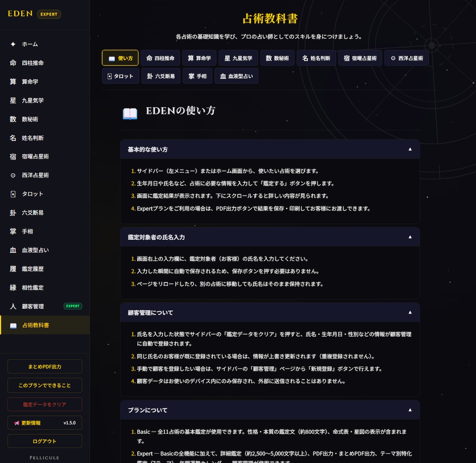Switch to the 西洋占星術 textbook tab
The height and width of the screenshot is (463, 476).
tap(407, 58)
